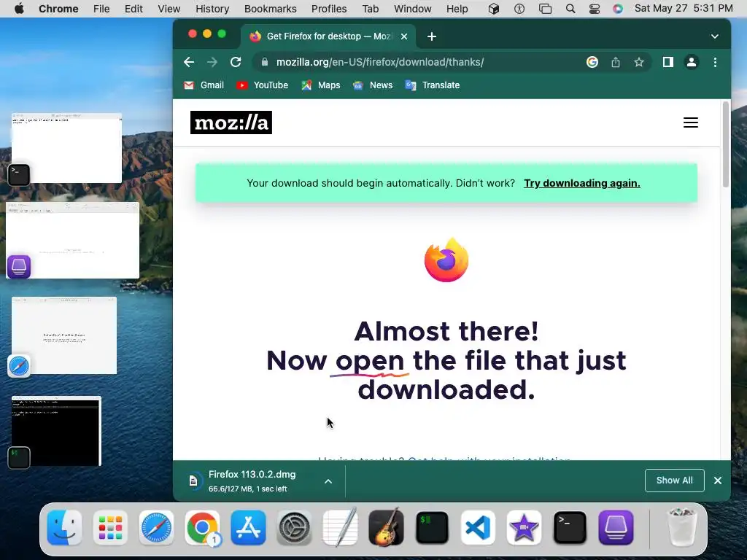This screenshot has height=560, width=747.
Task: Open Gmail bookmark
Action: click(204, 85)
